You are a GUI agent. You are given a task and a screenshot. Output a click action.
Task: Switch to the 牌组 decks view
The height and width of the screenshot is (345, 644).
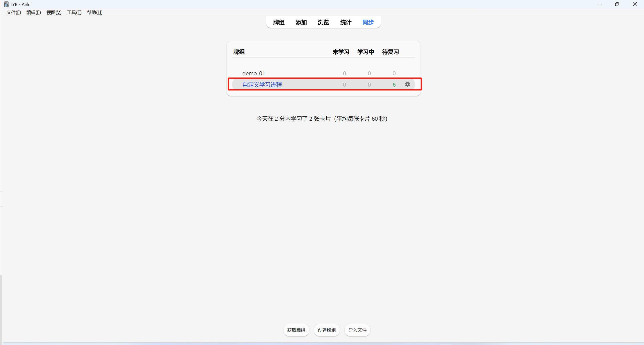click(x=279, y=22)
